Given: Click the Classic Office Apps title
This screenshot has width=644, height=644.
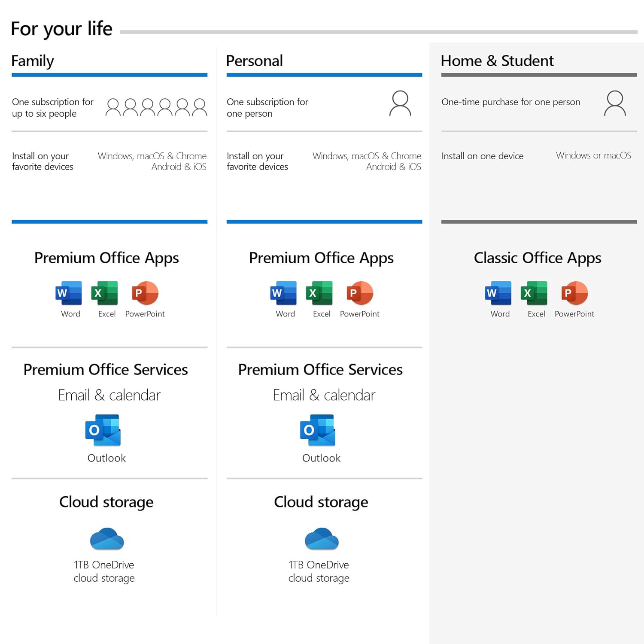Looking at the screenshot, I should 537,258.
